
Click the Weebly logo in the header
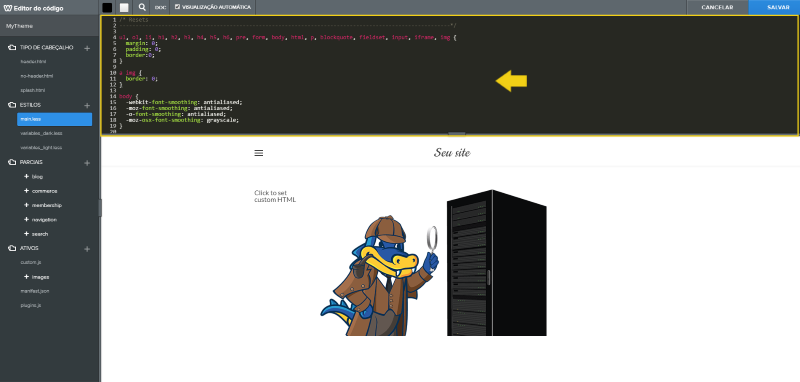[x=8, y=8]
